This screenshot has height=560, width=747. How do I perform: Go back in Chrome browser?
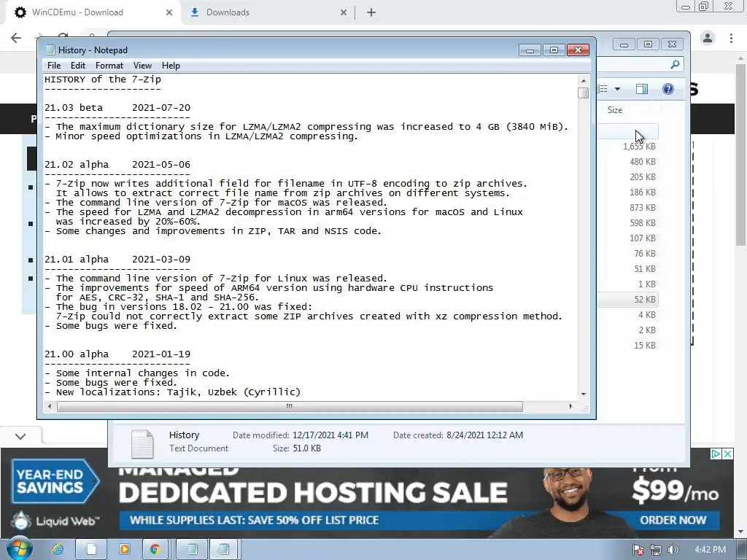[x=16, y=38]
